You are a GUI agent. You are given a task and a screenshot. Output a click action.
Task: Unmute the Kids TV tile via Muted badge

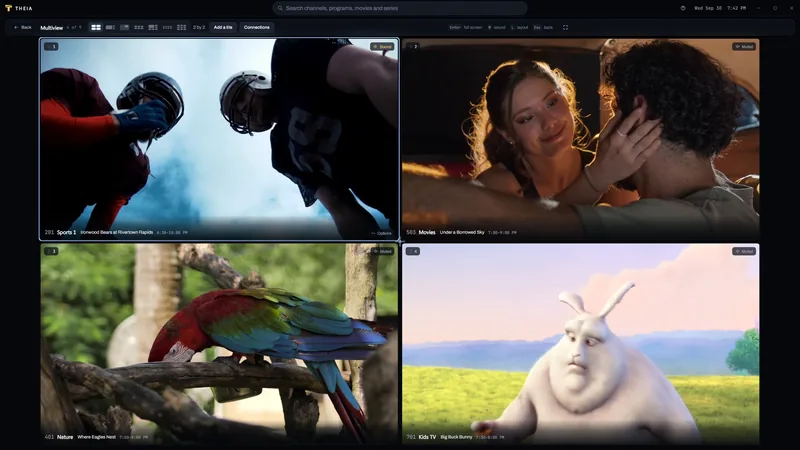pyautogui.click(x=744, y=251)
